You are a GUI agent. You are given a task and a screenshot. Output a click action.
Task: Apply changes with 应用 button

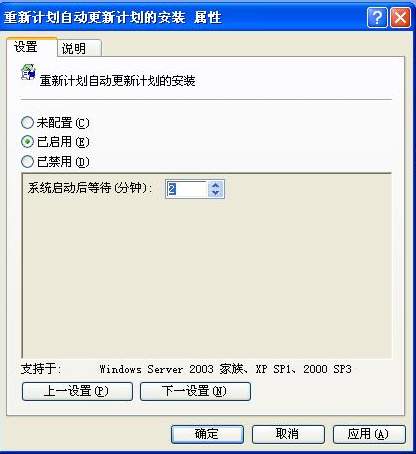coord(369,434)
